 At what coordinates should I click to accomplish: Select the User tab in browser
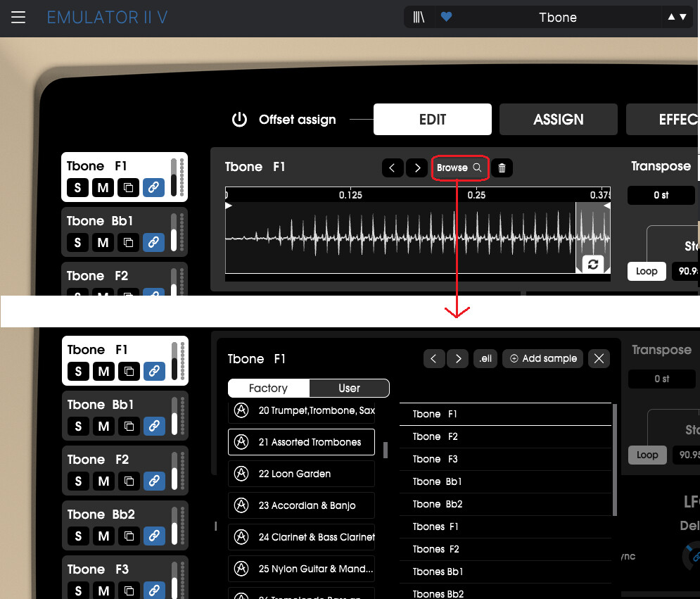point(349,389)
